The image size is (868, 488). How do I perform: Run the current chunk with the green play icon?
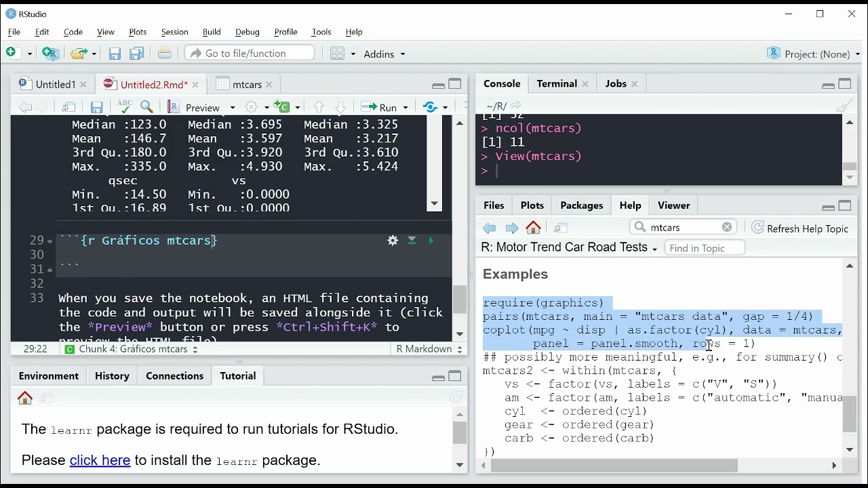pos(431,241)
